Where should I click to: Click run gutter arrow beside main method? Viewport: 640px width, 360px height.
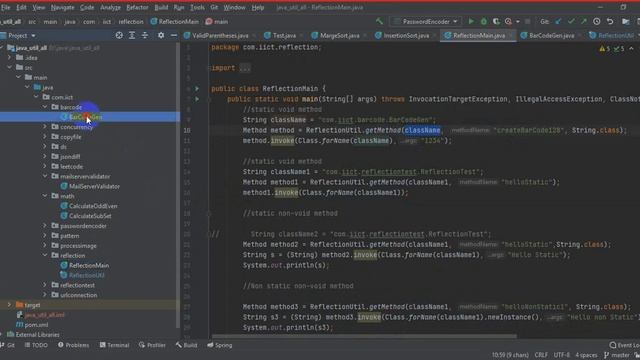pyautogui.click(x=197, y=99)
